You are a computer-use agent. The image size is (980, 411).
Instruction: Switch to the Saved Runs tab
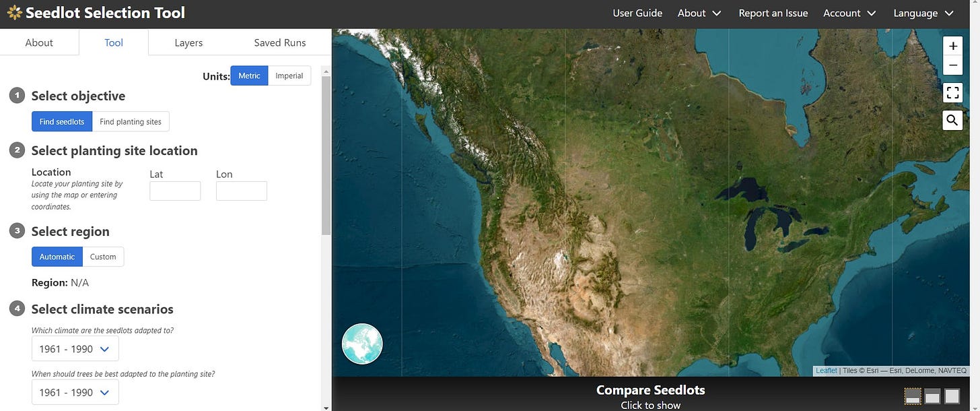[280, 42]
